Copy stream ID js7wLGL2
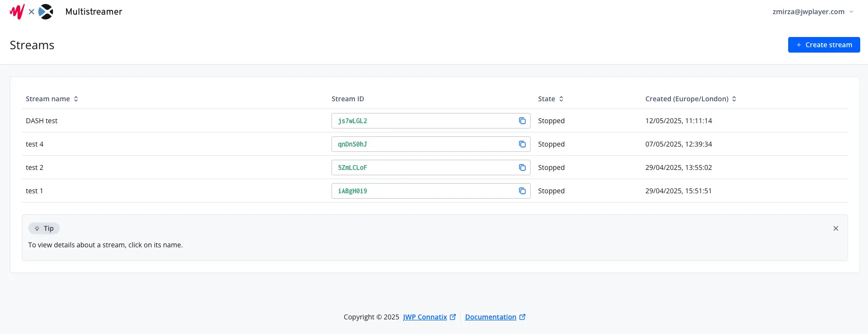Viewport: 868px width, 334px height. point(522,121)
